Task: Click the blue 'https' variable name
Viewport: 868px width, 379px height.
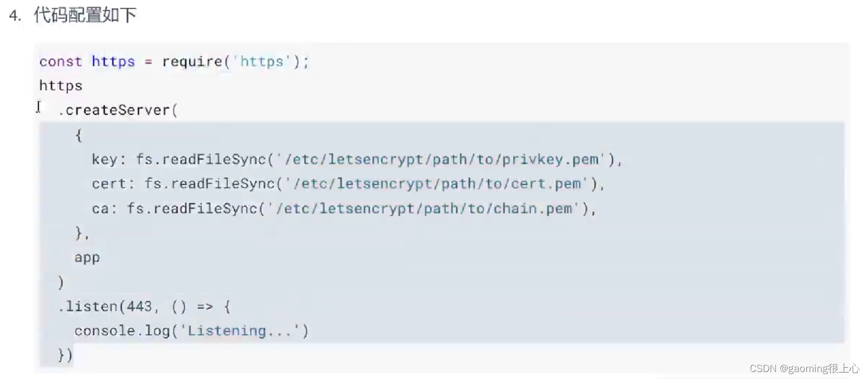Action: point(113,62)
